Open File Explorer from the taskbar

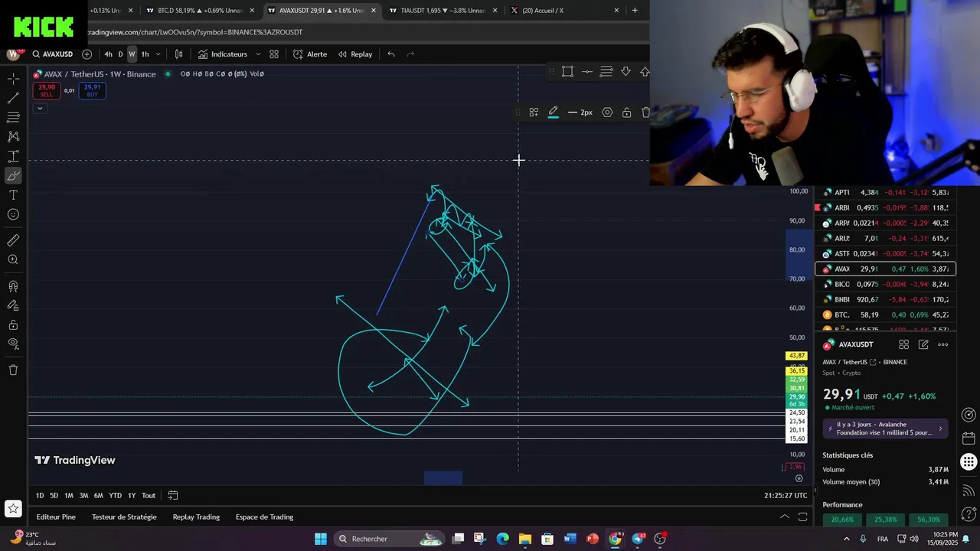click(x=524, y=539)
